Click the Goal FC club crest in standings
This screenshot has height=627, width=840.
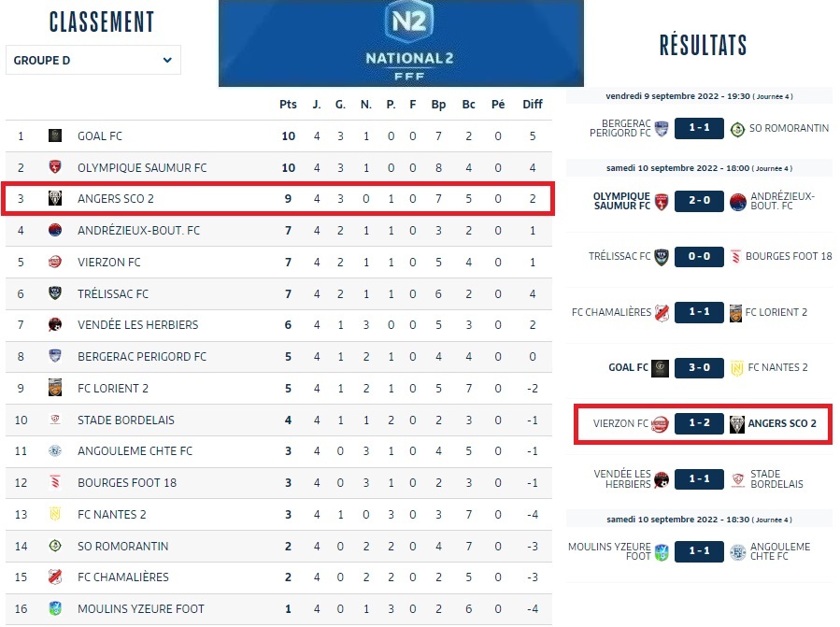pos(55,136)
